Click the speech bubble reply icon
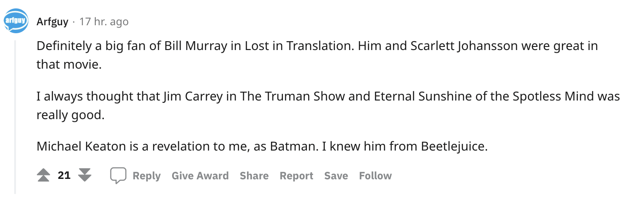Viewport: 644px width, 209px height. (x=118, y=176)
